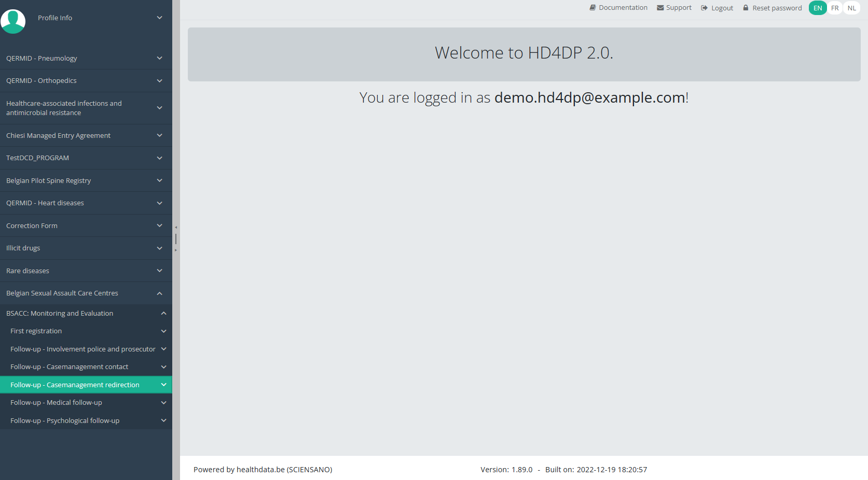The image size is (868, 480).
Task: Click the sidebar collapse splitter handle
Action: click(x=176, y=239)
